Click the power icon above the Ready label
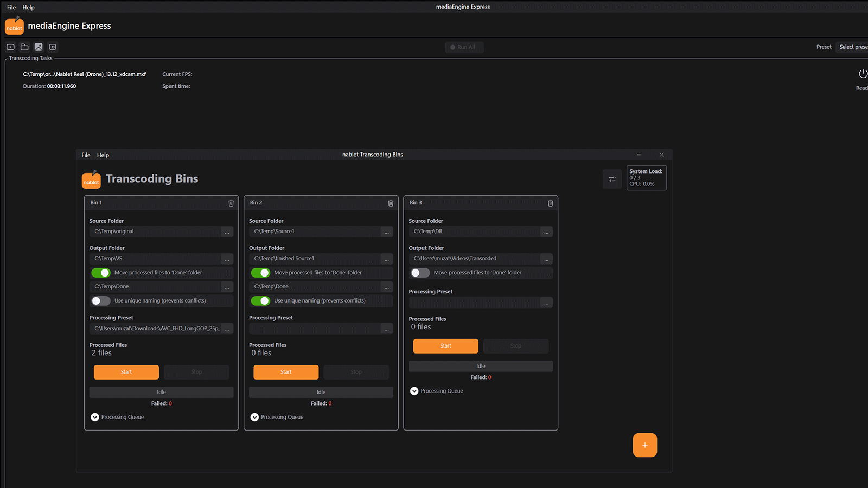Viewport: 868px width, 488px height. coord(863,74)
